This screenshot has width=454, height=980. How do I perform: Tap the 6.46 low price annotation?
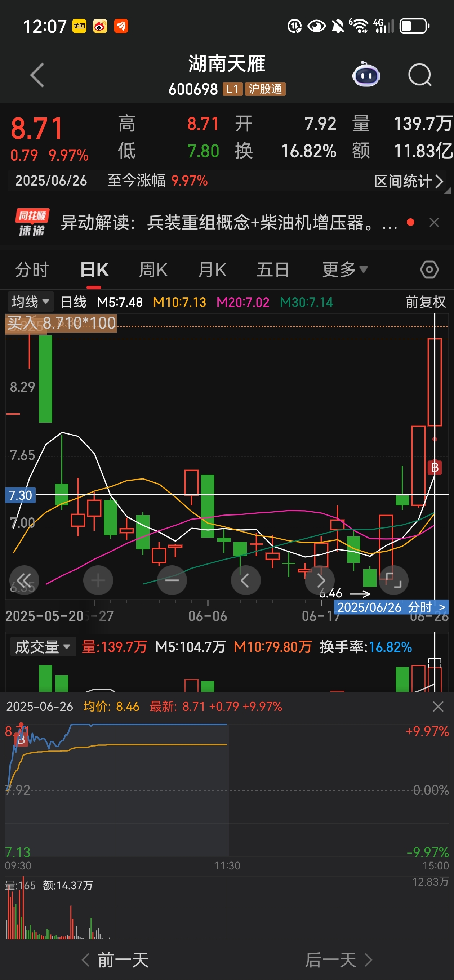click(x=330, y=593)
